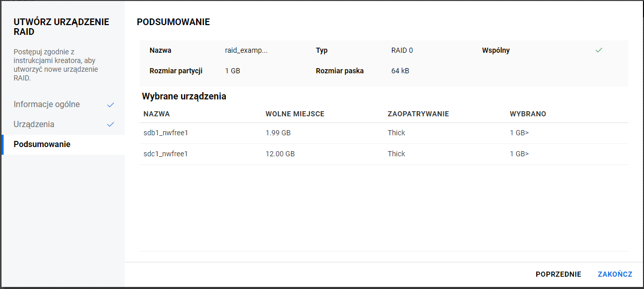Click the RAID 0 type value

pyautogui.click(x=402, y=51)
